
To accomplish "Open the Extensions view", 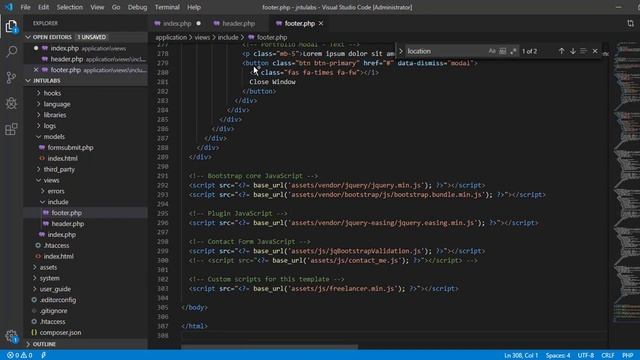I will (11, 129).
